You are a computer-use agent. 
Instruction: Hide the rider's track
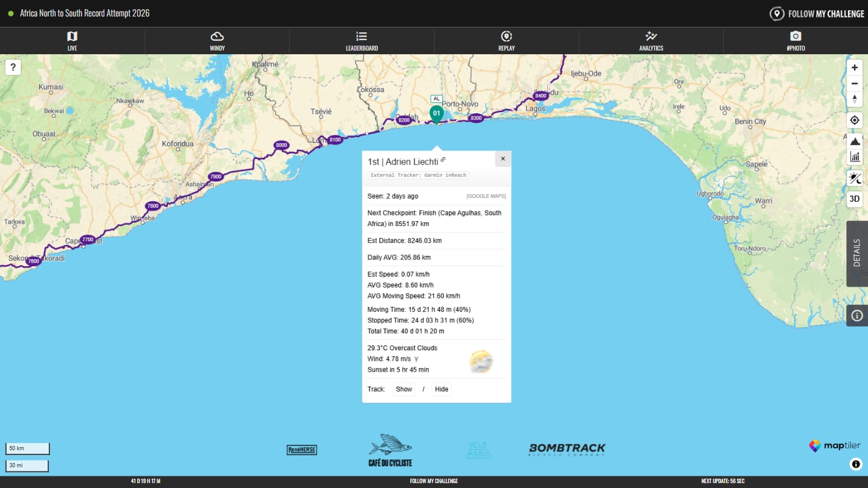pyautogui.click(x=441, y=389)
